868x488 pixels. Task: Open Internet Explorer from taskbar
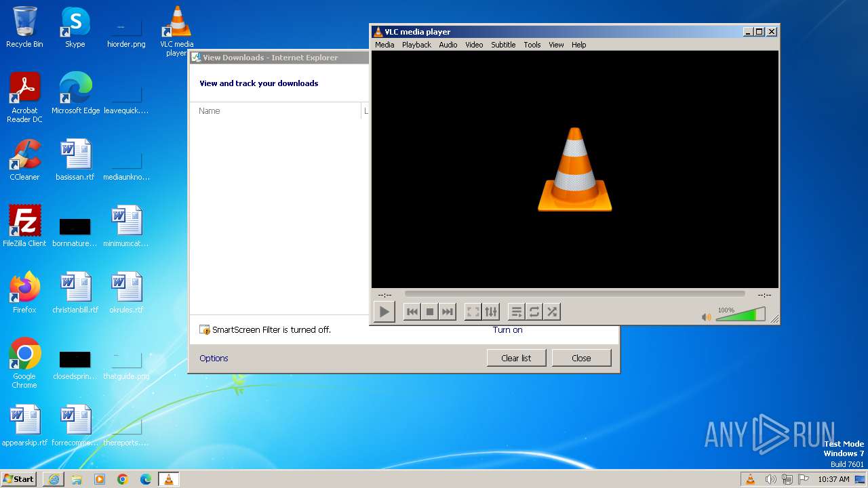54,479
